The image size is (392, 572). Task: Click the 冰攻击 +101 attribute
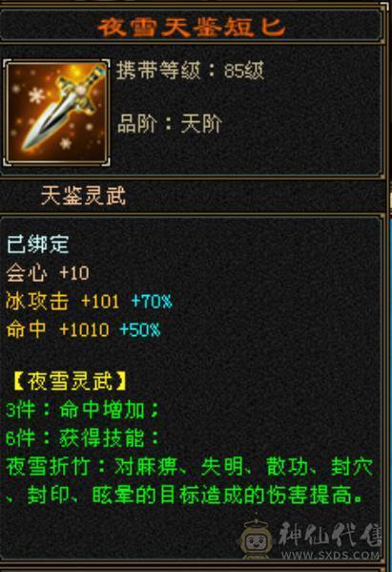point(63,302)
